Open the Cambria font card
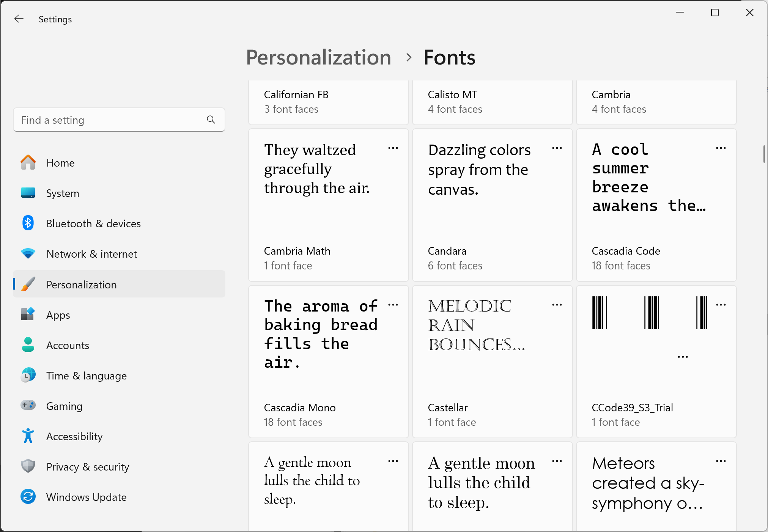The image size is (768, 532). (656, 102)
